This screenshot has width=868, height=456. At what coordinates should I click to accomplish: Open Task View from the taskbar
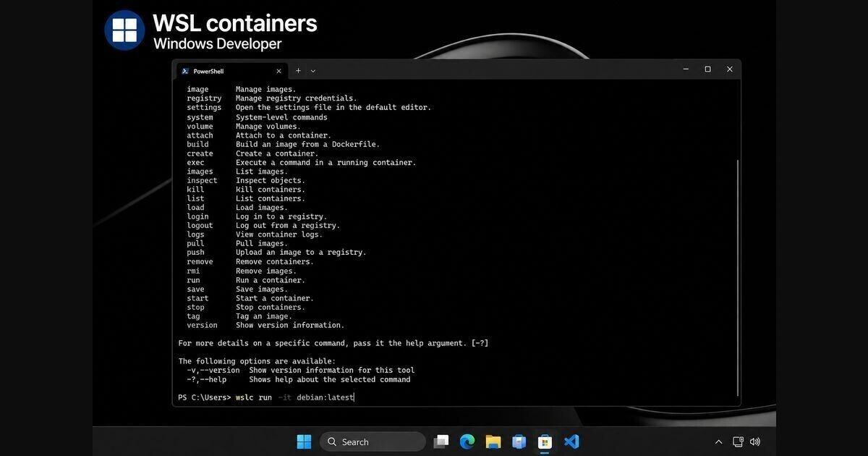point(441,442)
